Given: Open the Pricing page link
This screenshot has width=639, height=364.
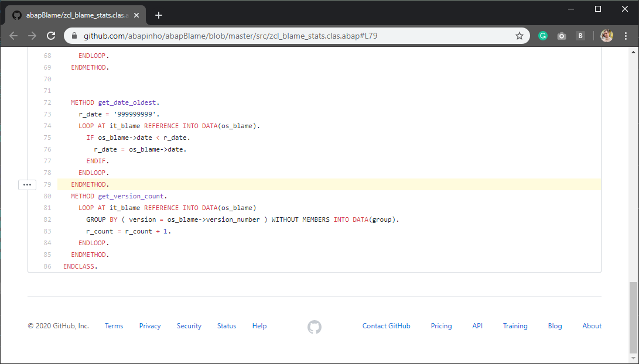Looking at the screenshot, I should point(441,326).
